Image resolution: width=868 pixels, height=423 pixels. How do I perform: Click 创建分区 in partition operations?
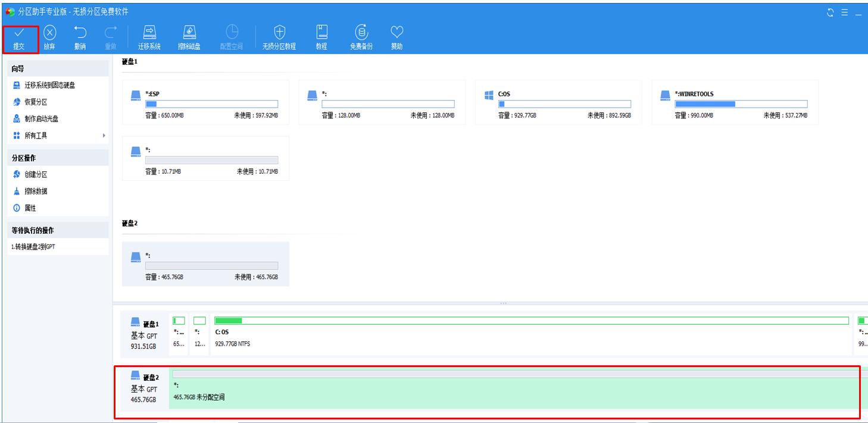(36, 175)
